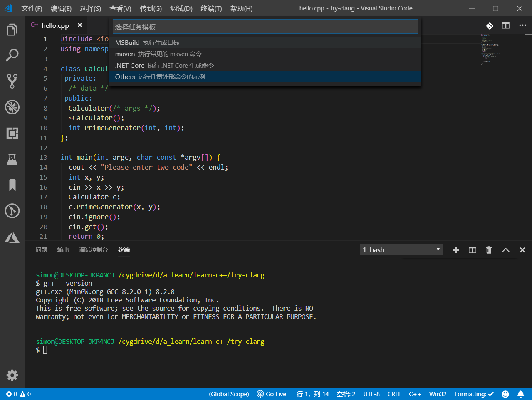Open changes with the git diamond icon
The image size is (532, 400).
490,26
